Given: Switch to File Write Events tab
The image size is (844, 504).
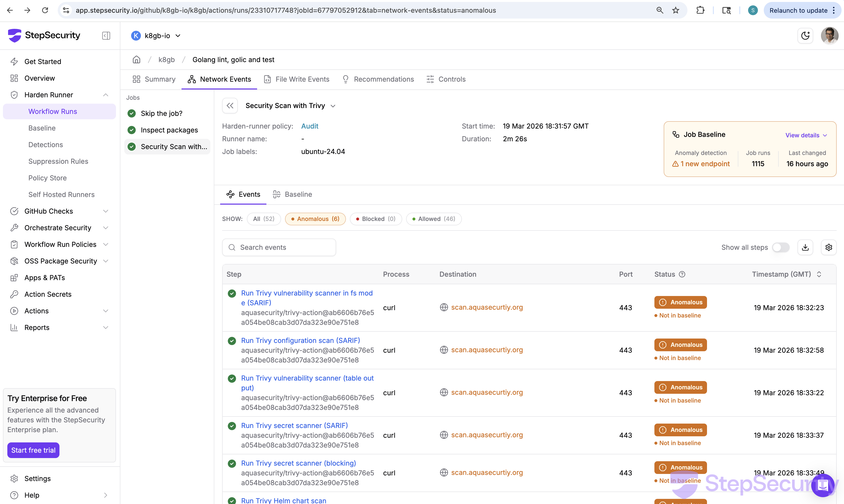Looking at the screenshot, I should (297, 79).
